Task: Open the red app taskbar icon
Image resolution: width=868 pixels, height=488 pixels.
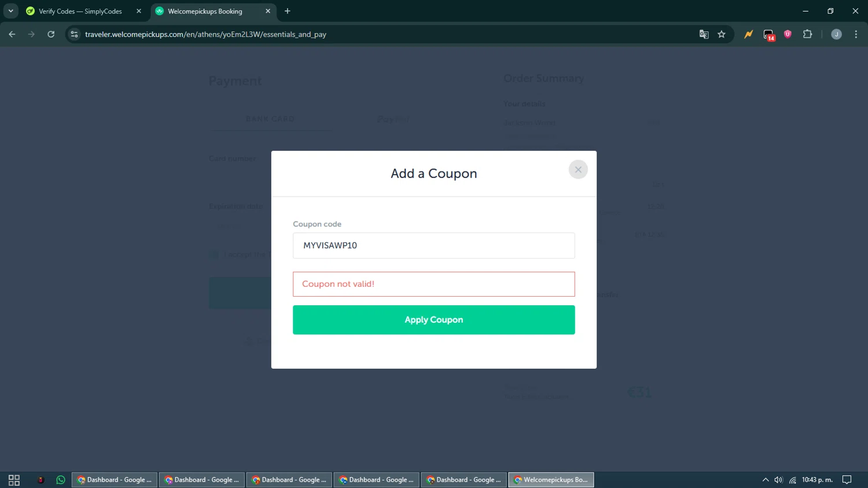Action: (41, 480)
